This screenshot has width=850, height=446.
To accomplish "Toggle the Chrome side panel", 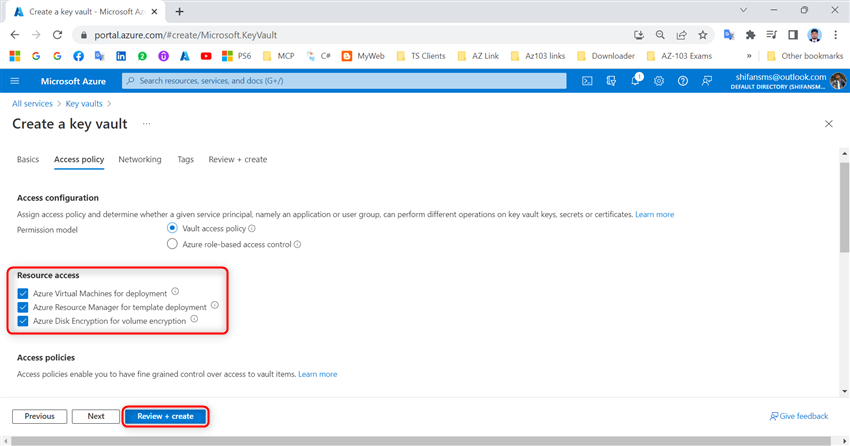I will pos(793,35).
